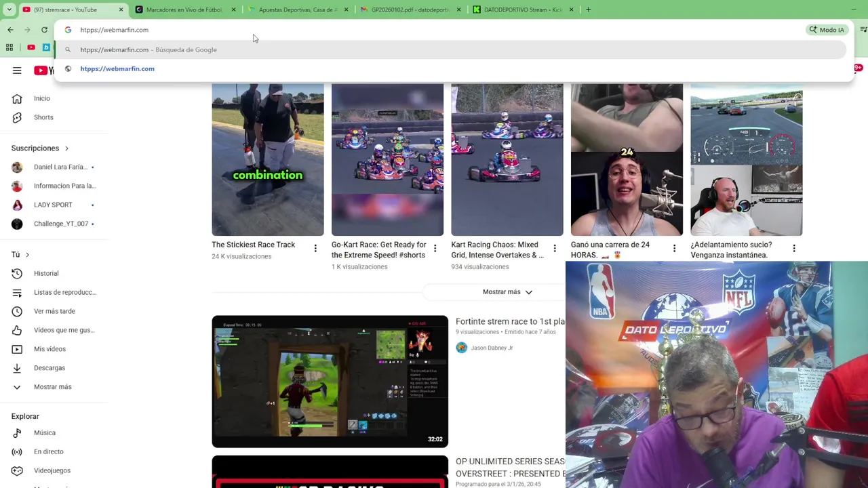The image size is (868, 488).
Task: Click the browser Back arrow
Action: point(10,30)
